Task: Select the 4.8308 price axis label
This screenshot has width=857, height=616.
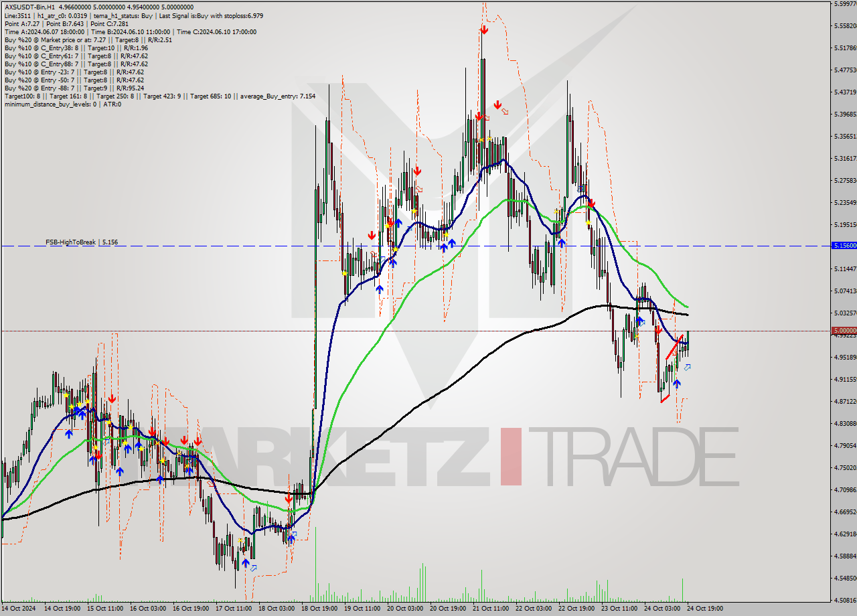Action: [845, 424]
